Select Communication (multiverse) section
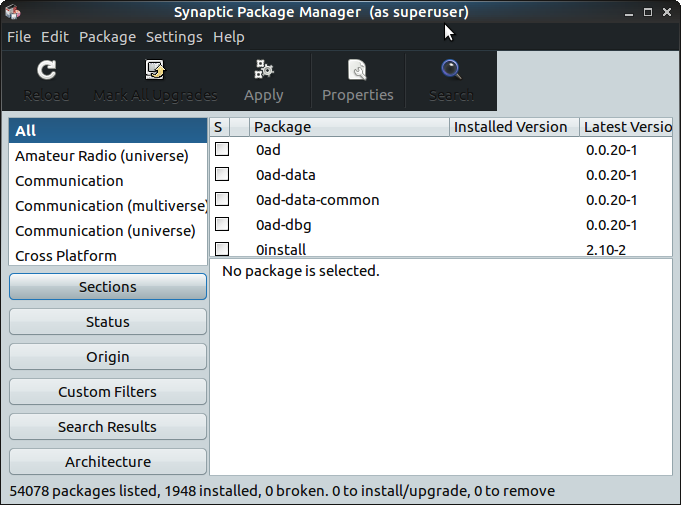This screenshot has height=505, width=681. pos(108,206)
